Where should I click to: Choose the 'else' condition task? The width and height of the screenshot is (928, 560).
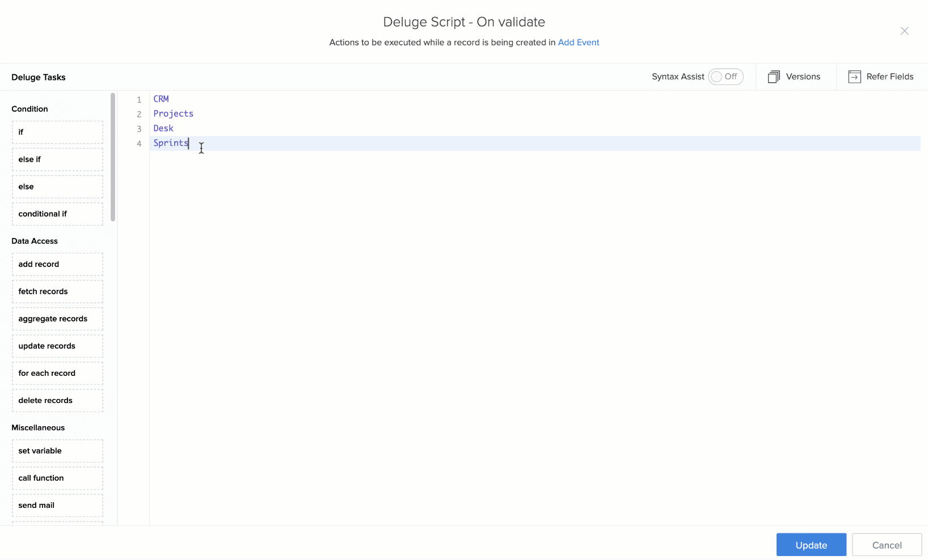[x=57, y=186]
